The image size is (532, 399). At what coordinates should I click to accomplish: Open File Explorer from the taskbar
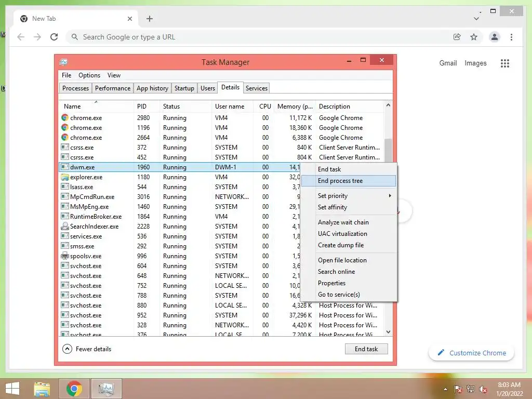[42, 389]
